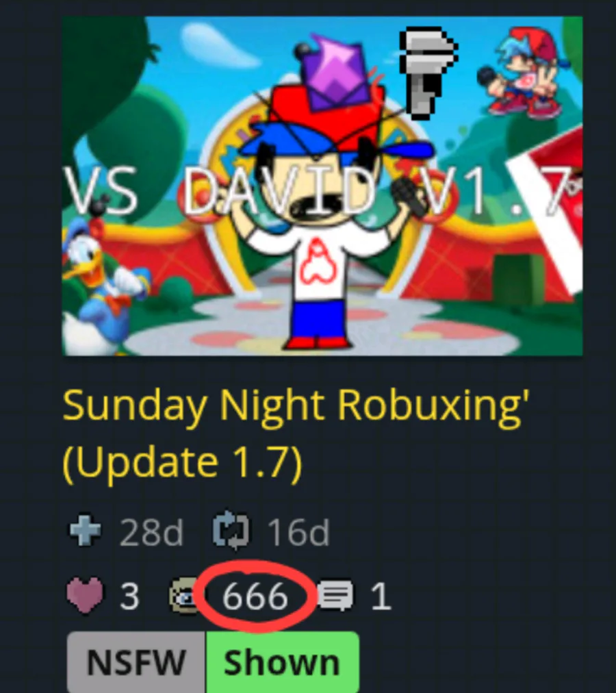Open comments via speech bubble icon
This screenshot has width=616, height=693.
[335, 596]
